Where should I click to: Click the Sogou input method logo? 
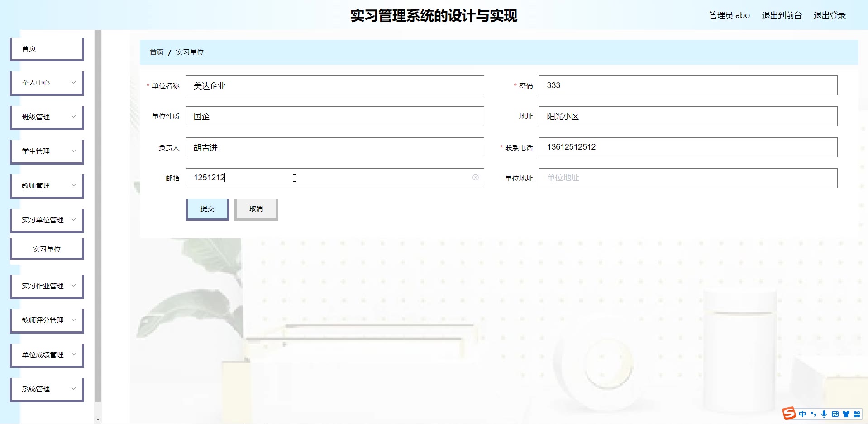coord(789,414)
